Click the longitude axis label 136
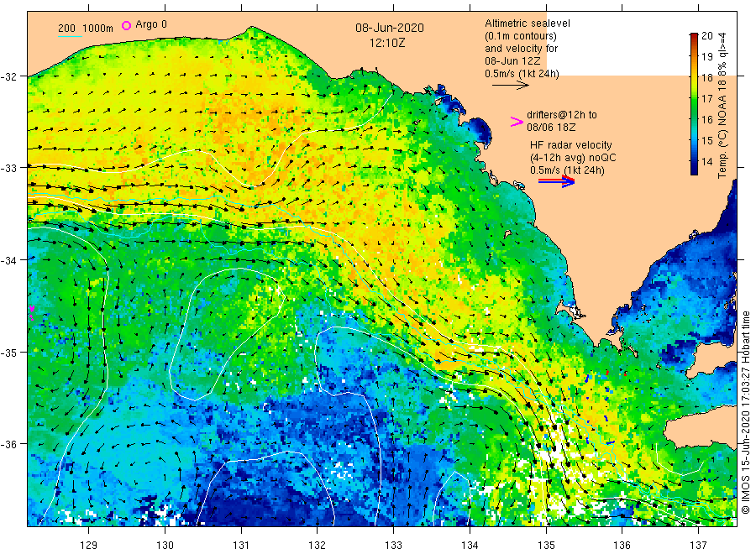 (622, 545)
